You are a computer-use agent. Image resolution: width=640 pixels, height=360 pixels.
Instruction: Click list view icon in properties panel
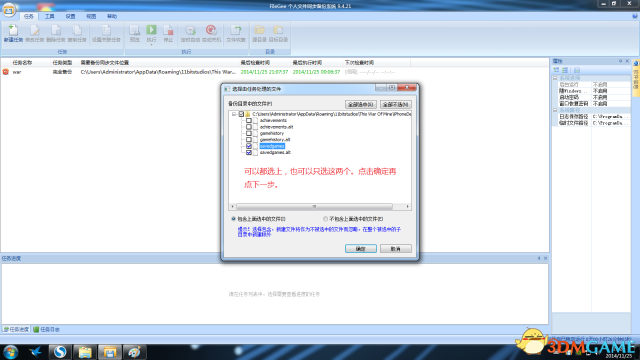click(x=565, y=70)
